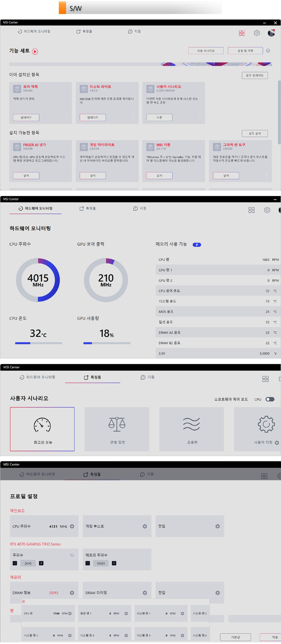Viewport: 281px width, 644px height.
Task: Click the play icon beside 기능 세트
Action: point(35,51)
